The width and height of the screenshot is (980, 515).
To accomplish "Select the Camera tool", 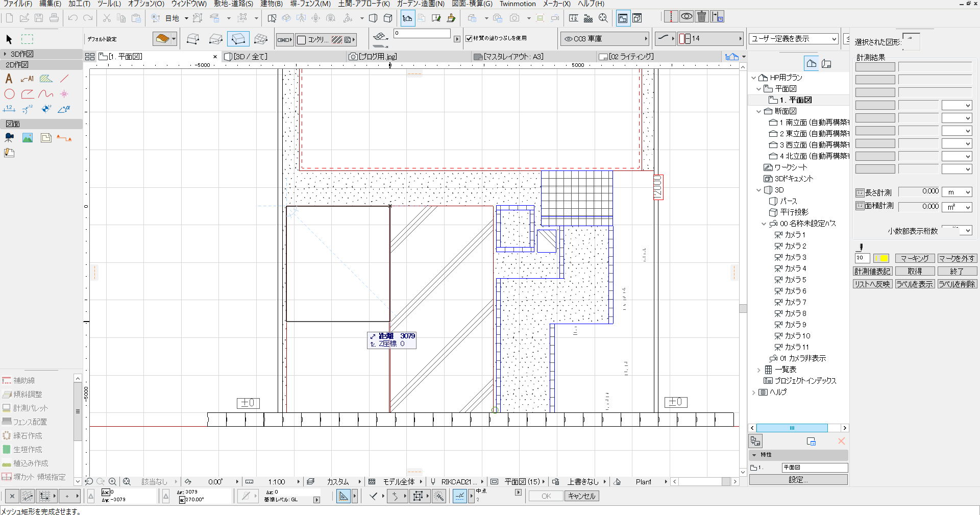I will coord(9,138).
